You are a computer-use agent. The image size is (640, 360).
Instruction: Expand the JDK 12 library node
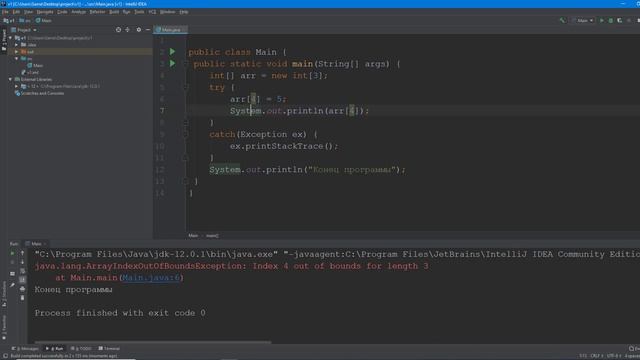(x=16, y=87)
